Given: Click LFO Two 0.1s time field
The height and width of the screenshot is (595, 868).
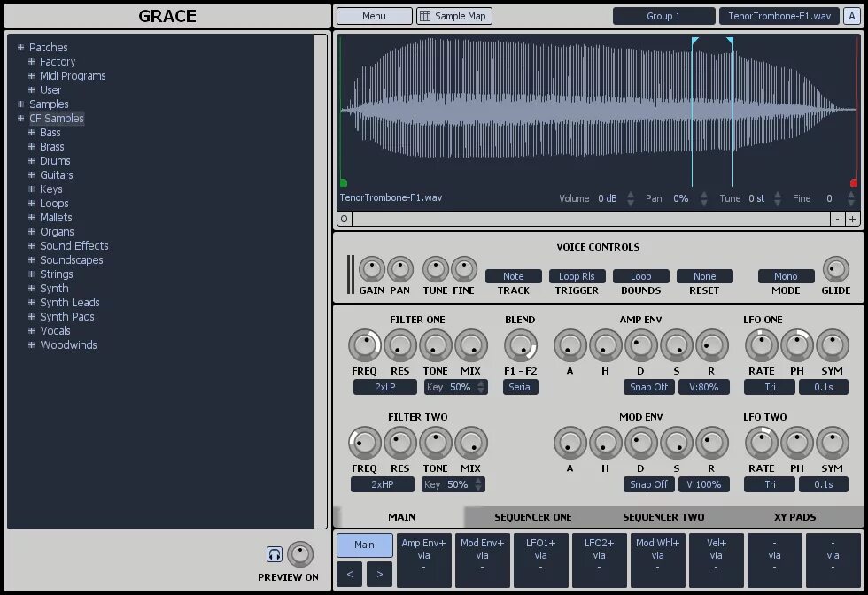Looking at the screenshot, I should point(823,484).
